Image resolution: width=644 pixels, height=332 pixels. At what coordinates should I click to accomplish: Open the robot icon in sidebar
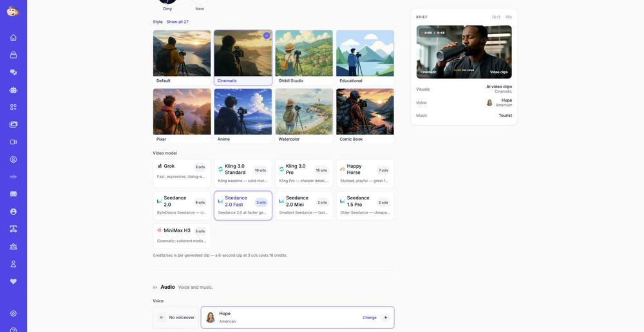click(x=13, y=90)
